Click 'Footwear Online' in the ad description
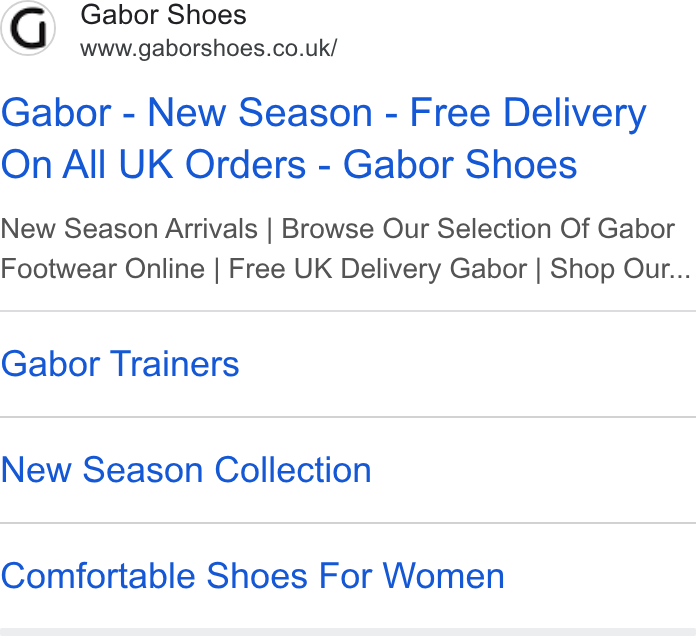 pos(103,269)
